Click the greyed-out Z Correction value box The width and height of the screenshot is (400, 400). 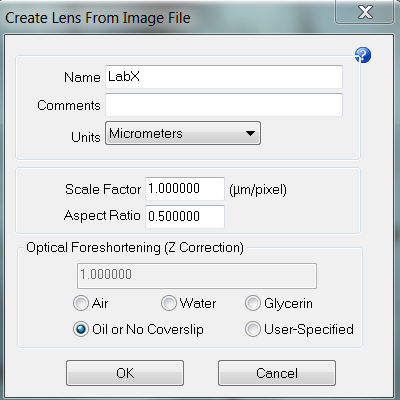pos(197,276)
